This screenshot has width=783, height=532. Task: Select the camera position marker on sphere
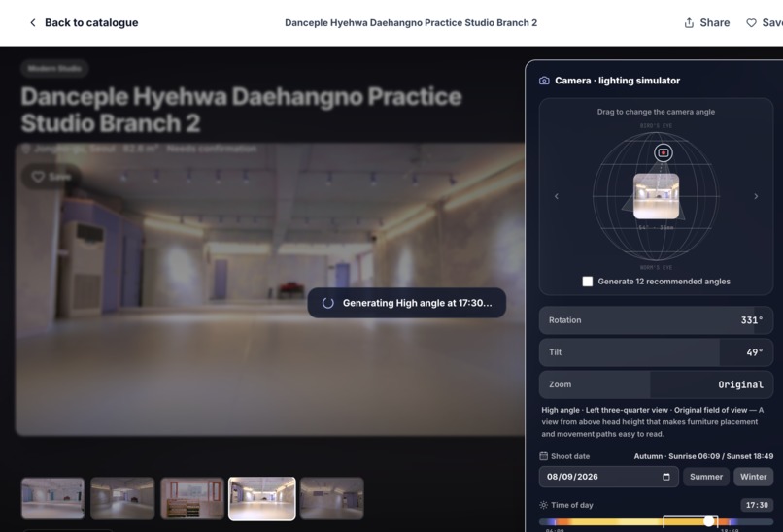click(664, 152)
